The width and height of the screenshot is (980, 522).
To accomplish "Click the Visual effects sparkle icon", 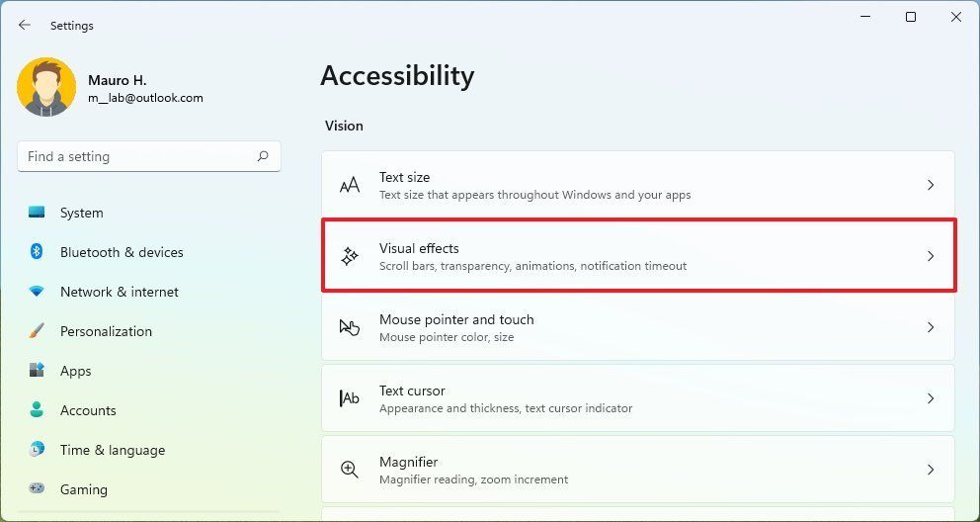I will [349, 256].
